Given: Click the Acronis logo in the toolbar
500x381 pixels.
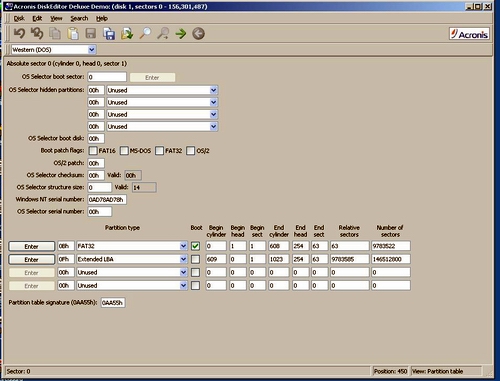Looking at the screenshot, I should [x=469, y=34].
